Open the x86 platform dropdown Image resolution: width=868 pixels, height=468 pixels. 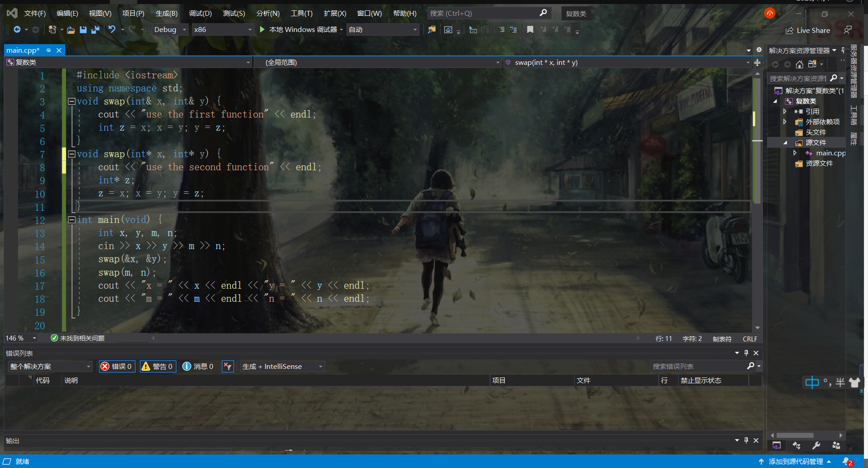coord(222,30)
